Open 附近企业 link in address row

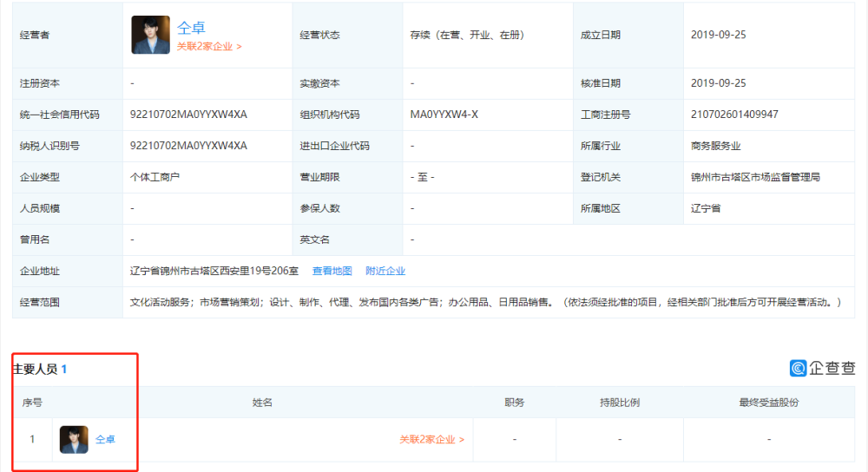coord(385,271)
